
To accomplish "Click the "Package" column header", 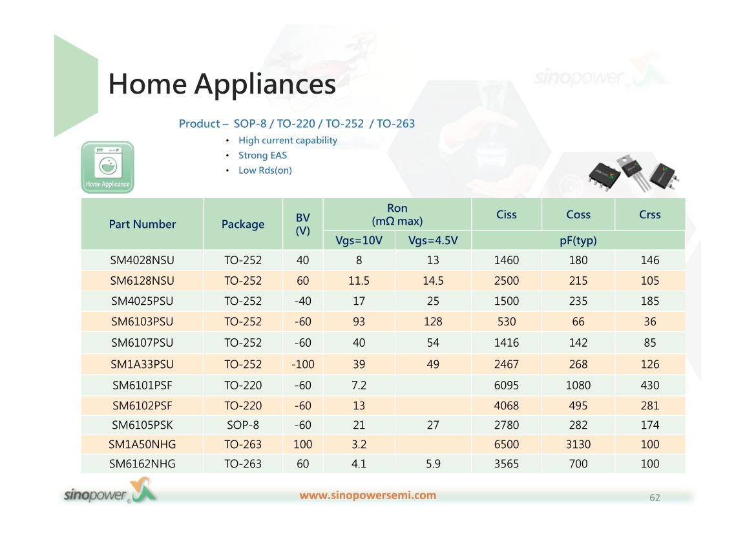I will (x=243, y=224).
